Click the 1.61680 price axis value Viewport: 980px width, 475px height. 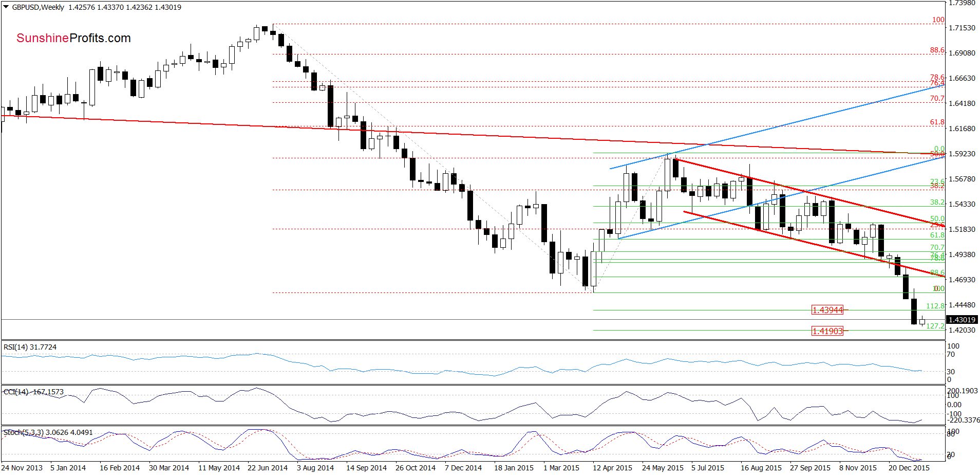pos(962,129)
